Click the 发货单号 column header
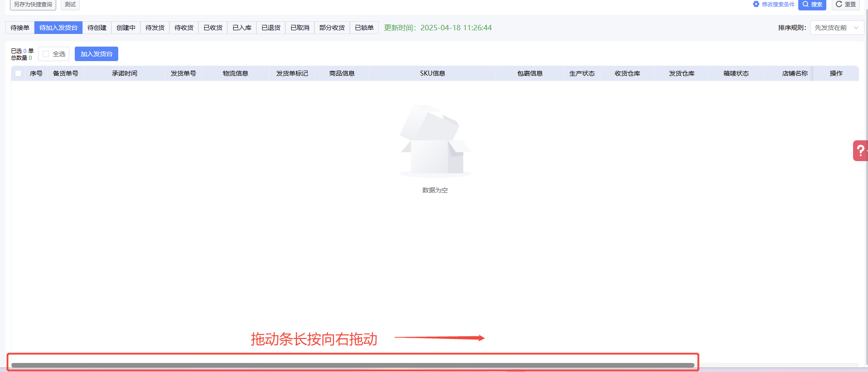The image size is (868, 372). click(x=183, y=73)
